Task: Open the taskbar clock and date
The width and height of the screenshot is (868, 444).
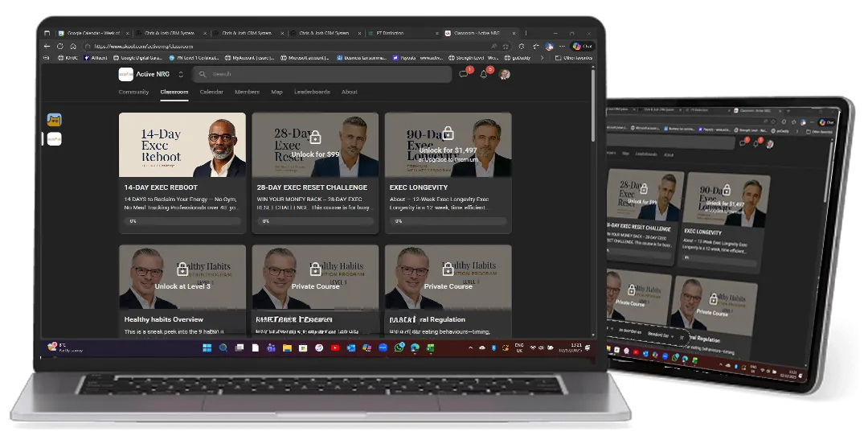Action: point(570,348)
